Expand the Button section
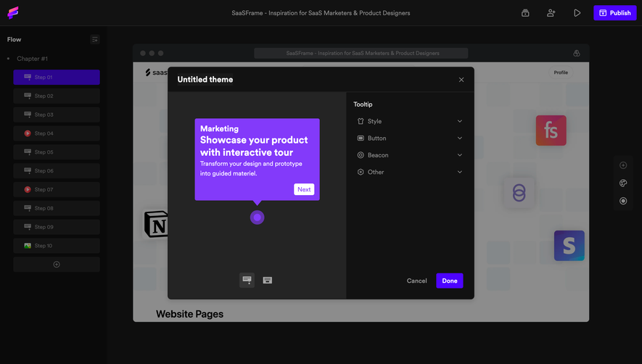The height and width of the screenshot is (364, 642). click(410, 138)
